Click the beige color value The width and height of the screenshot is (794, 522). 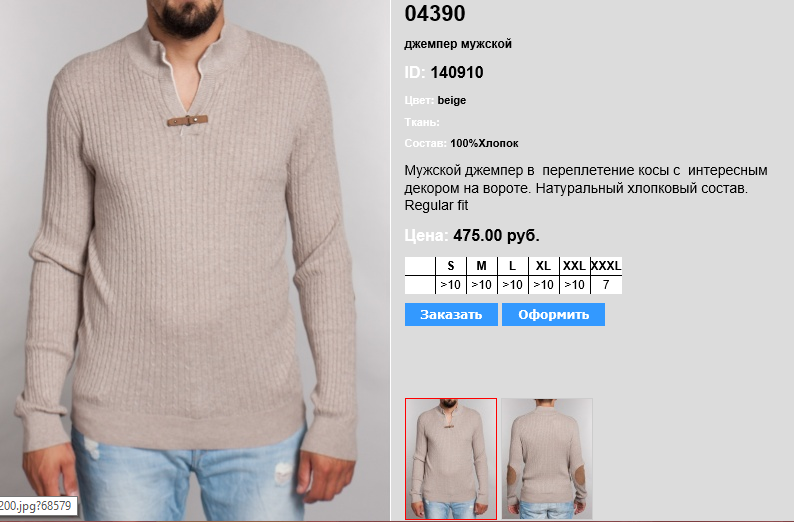452,100
